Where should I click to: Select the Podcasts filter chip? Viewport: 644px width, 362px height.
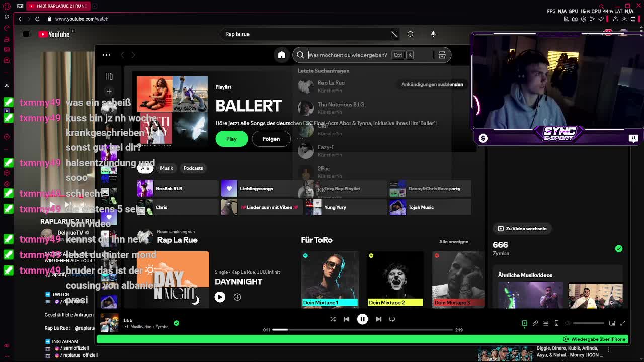coord(193,168)
